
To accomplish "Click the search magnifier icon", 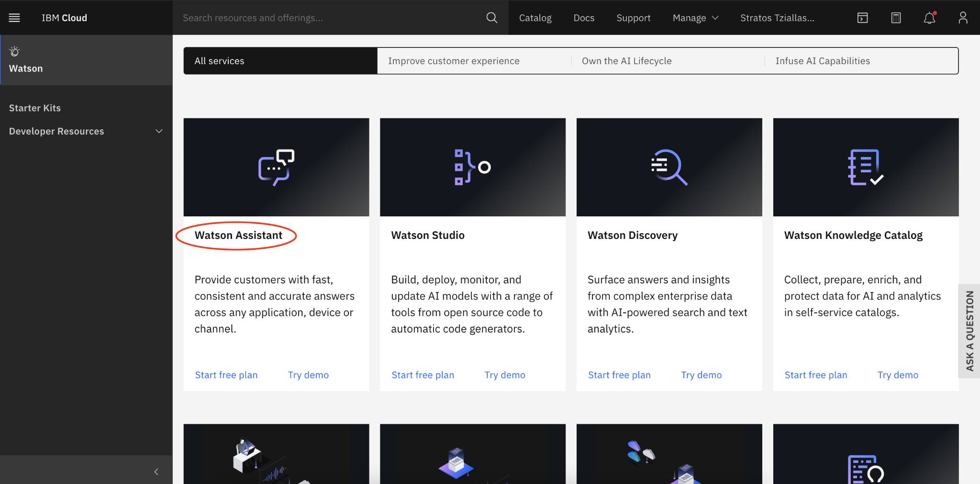I will coord(492,18).
